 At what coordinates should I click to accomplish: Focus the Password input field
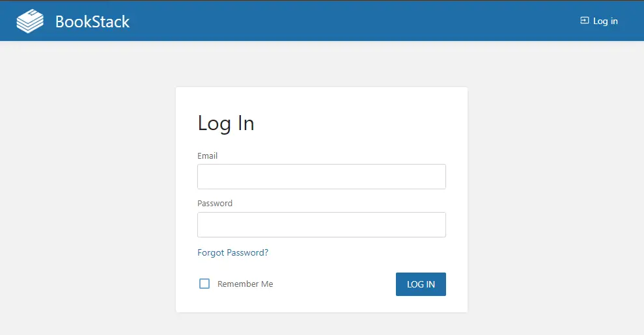tap(322, 224)
